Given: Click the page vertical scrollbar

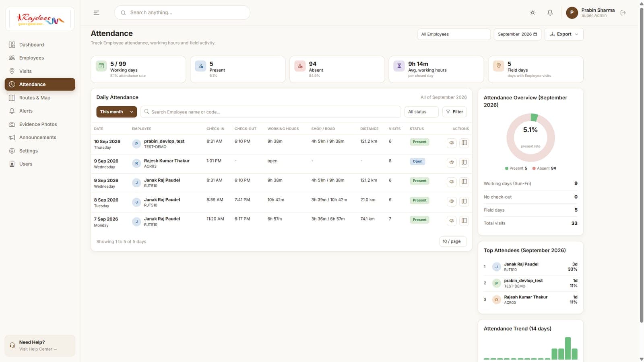Looking at the screenshot, I should (x=642, y=165).
